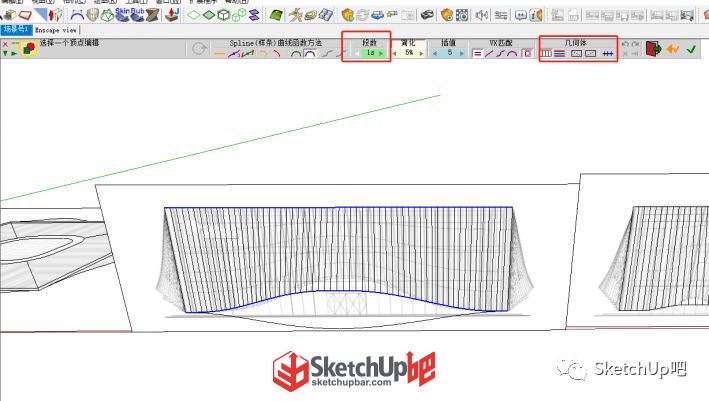Click the green double-cubes icon

(239, 15)
